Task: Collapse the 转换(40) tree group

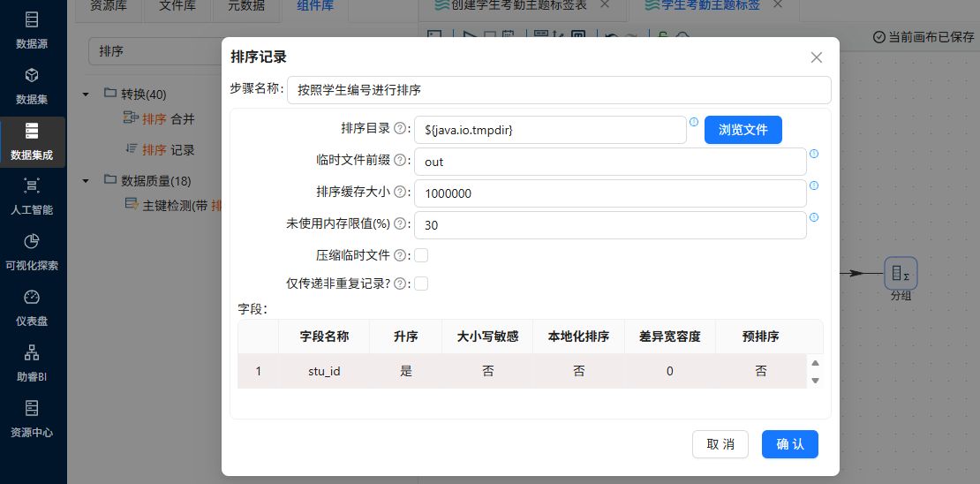Action: [86, 95]
